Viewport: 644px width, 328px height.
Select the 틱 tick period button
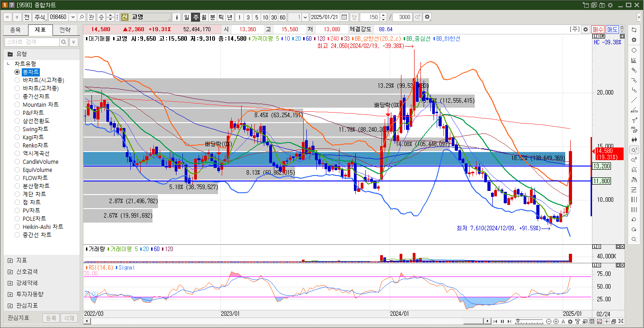pyautogui.click(x=221, y=17)
